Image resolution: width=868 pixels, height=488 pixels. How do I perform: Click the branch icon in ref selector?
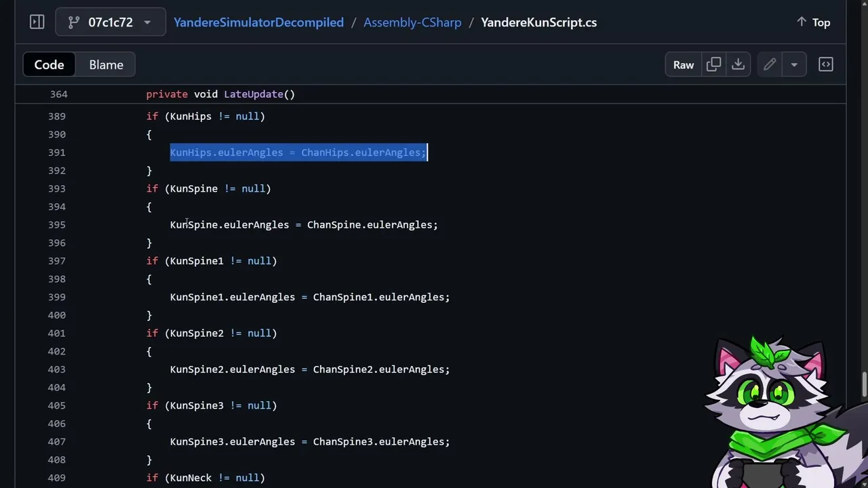[x=74, y=22]
